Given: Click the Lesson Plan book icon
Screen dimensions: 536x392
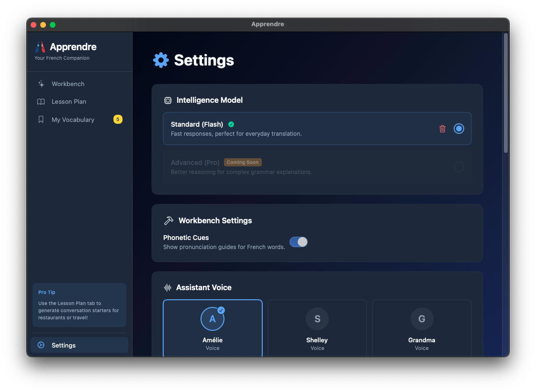Looking at the screenshot, I should tap(41, 101).
